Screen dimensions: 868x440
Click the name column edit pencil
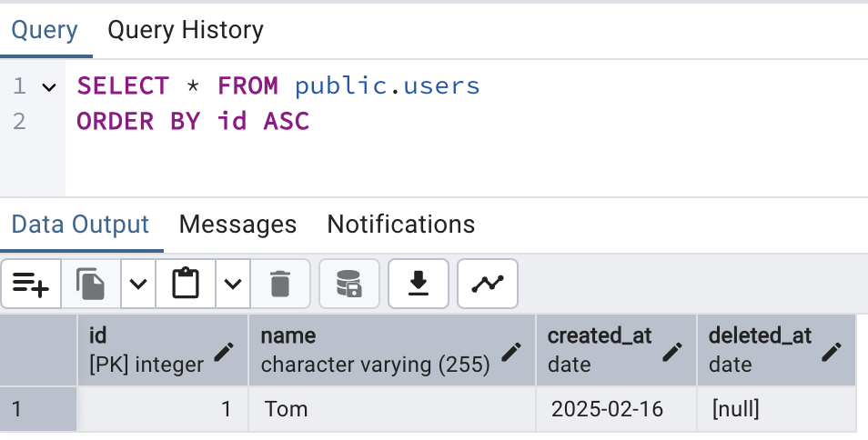coord(511,352)
